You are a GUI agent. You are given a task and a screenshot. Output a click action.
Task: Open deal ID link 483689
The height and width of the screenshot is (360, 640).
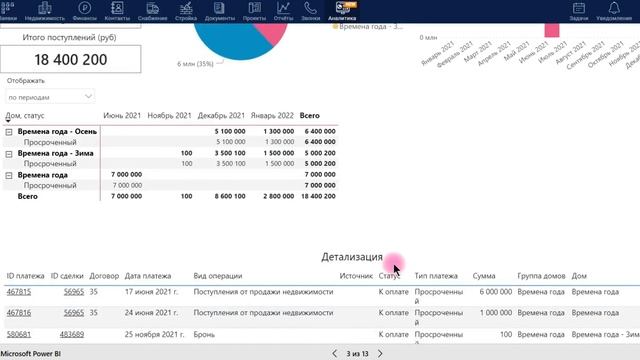(72, 334)
